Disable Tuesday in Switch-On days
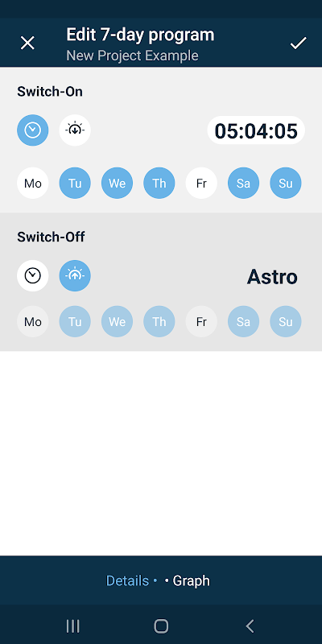The width and height of the screenshot is (322, 644). pos(75,183)
